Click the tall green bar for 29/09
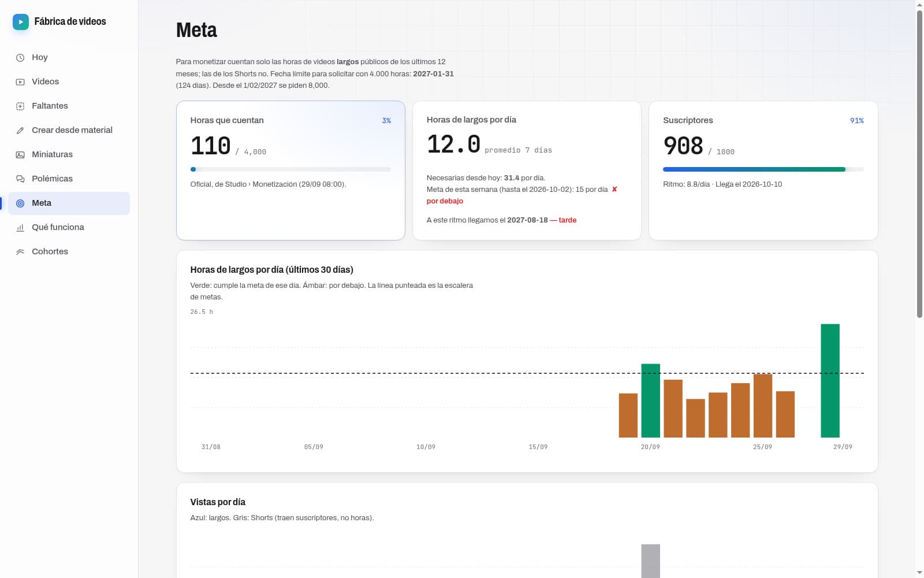The width and height of the screenshot is (924, 578). (830, 380)
